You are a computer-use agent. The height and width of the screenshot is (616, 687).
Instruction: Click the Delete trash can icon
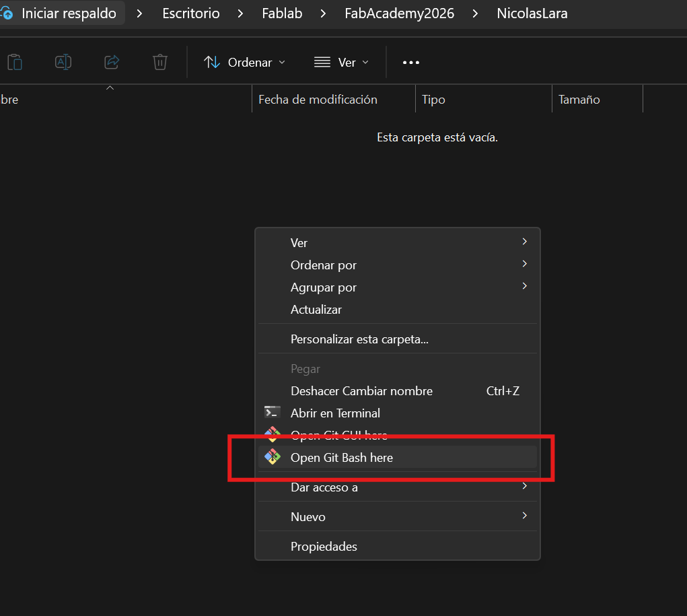pos(160,63)
